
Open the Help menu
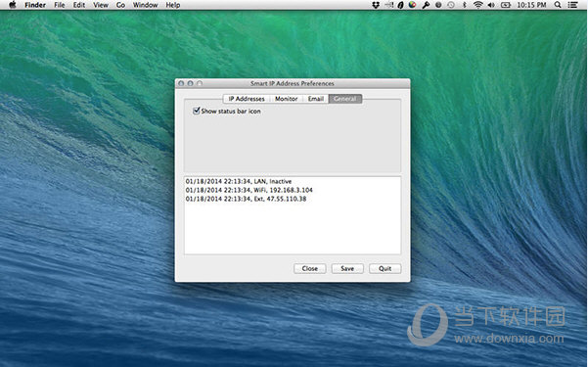[x=173, y=5]
